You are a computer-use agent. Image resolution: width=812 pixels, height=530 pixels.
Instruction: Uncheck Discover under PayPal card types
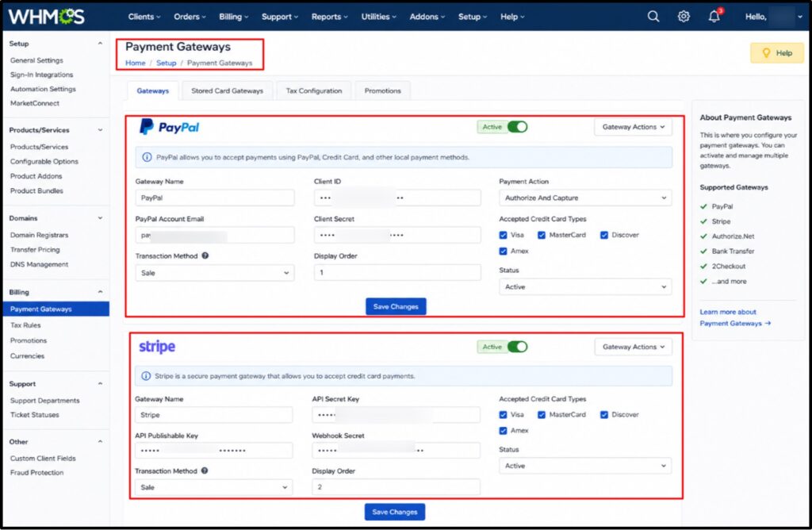[603, 235]
